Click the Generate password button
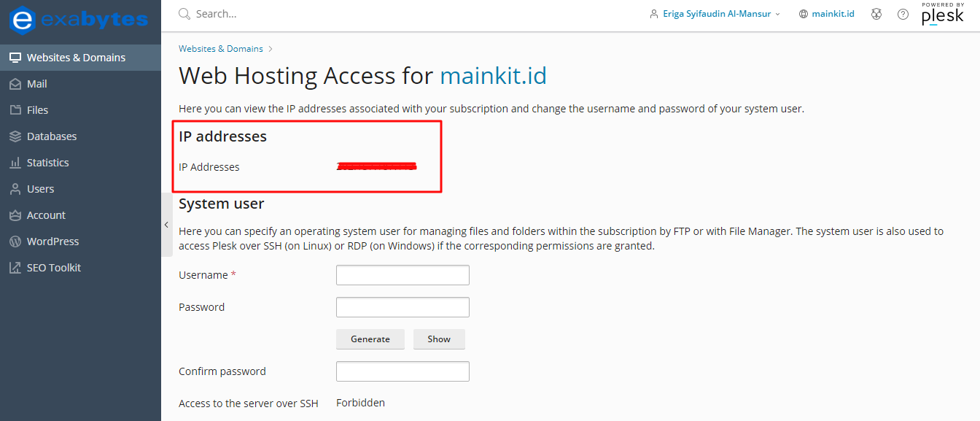The width and height of the screenshot is (980, 421). point(370,339)
